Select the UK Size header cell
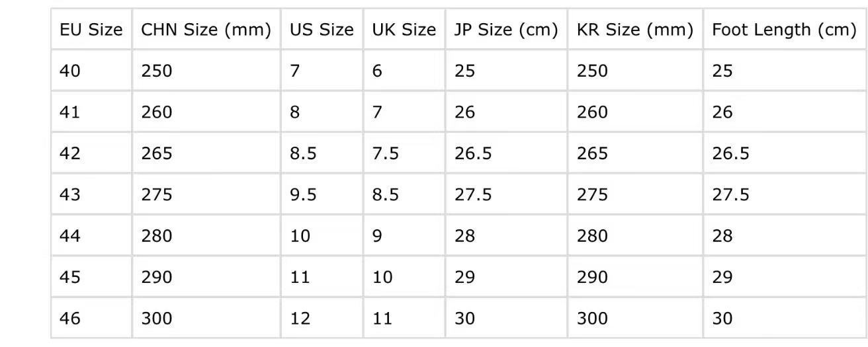868x347 pixels. click(x=404, y=30)
